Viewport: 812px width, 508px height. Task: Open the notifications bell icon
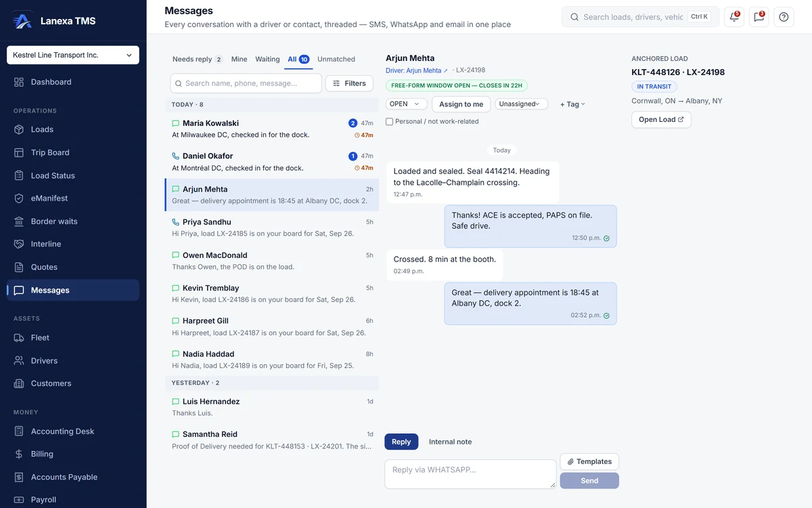click(x=734, y=17)
